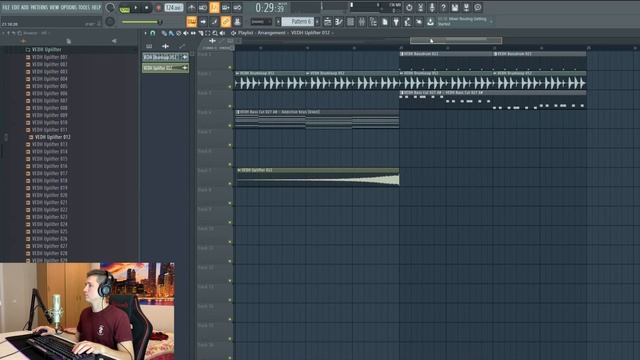Image resolution: width=640 pixels, height=360 pixels.
Task: Select playlist slice tool
Action: pos(200,33)
